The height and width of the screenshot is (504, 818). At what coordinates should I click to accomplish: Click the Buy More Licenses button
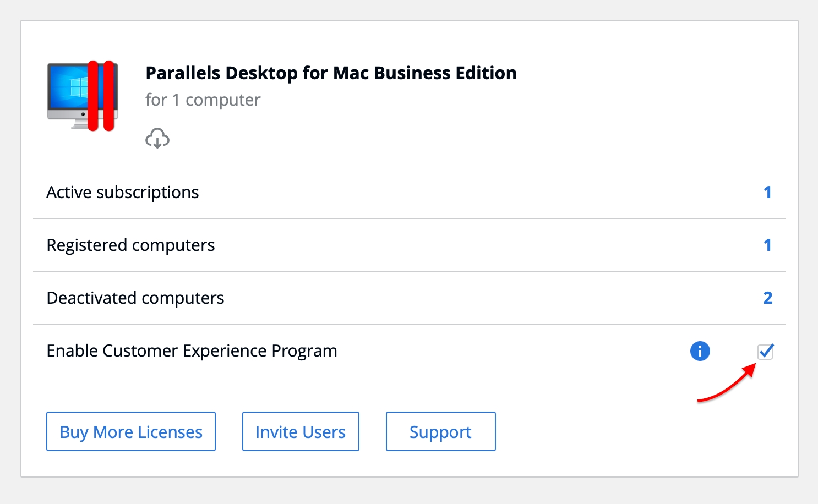click(x=131, y=432)
